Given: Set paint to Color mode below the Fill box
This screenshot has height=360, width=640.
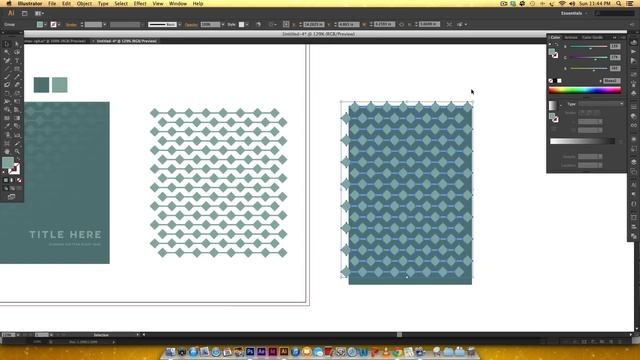Looking at the screenshot, I should coord(6,180).
